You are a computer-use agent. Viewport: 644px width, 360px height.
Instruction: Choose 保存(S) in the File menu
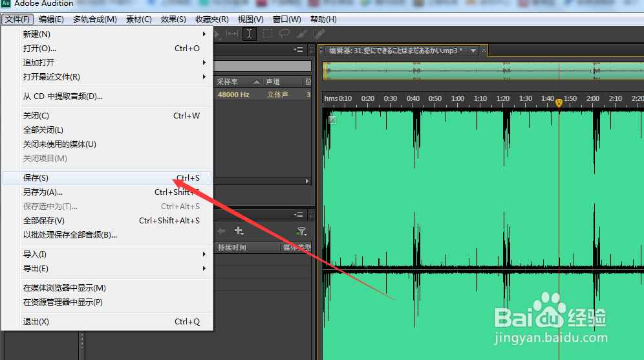[107, 178]
